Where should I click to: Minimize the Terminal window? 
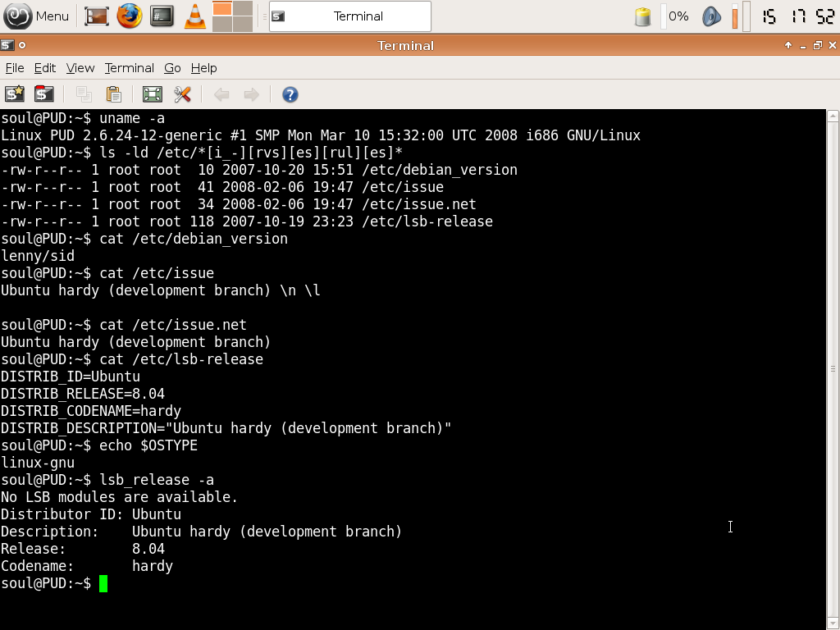802,46
